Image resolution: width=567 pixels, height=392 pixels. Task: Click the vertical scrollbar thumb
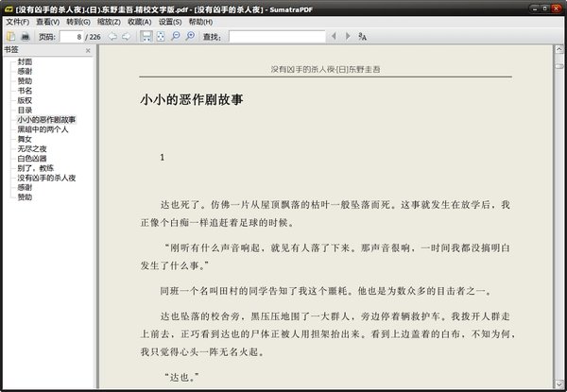click(559, 66)
